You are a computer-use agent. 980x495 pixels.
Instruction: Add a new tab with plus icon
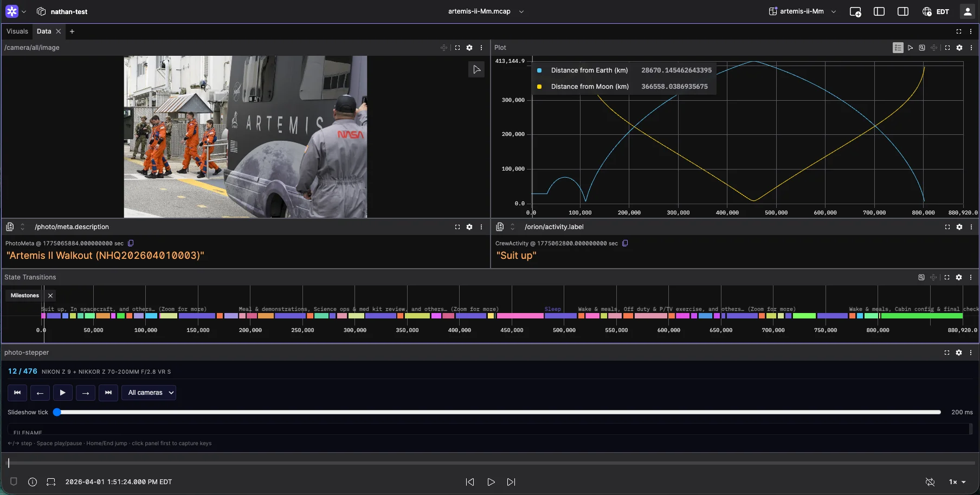[72, 31]
